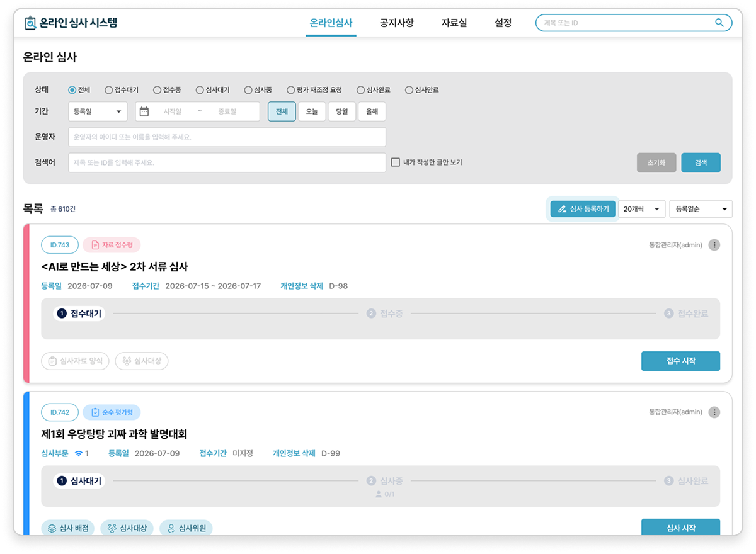Expand the 20개씩 page size dropdown
756x554 pixels.
(x=641, y=209)
